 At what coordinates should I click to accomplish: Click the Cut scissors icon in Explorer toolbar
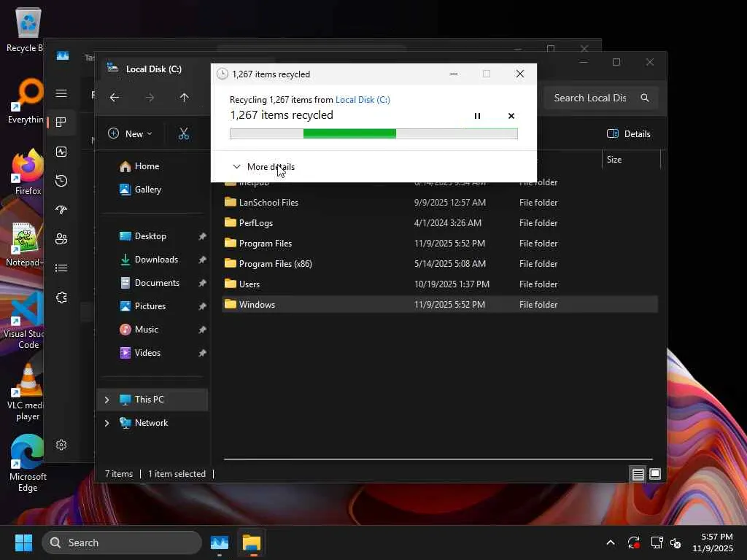(x=184, y=134)
